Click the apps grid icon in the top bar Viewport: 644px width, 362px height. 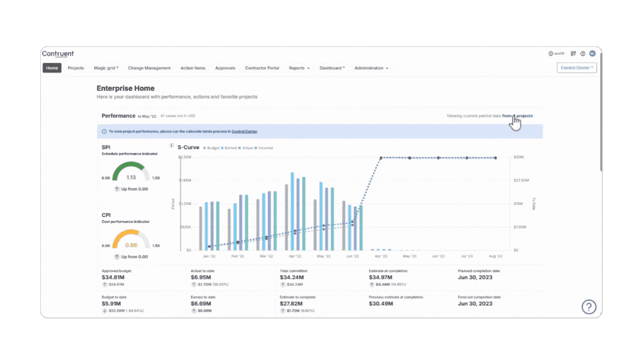(573, 53)
